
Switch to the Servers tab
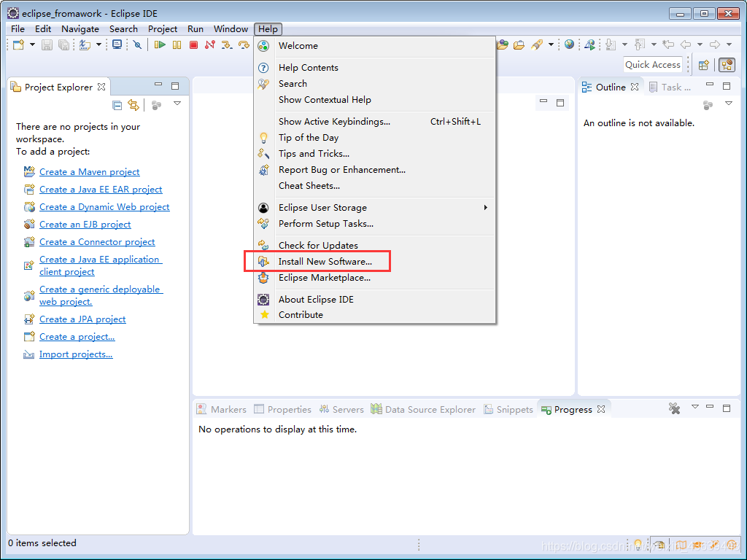click(x=341, y=410)
